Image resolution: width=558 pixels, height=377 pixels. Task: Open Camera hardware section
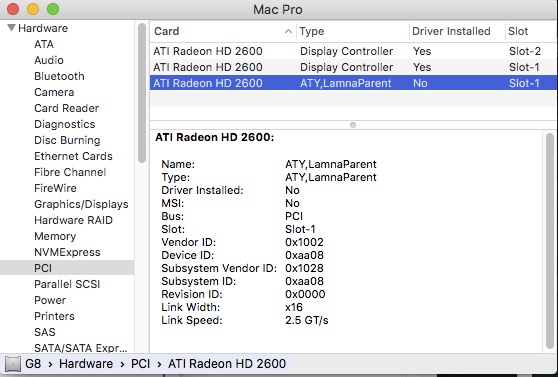(54, 92)
